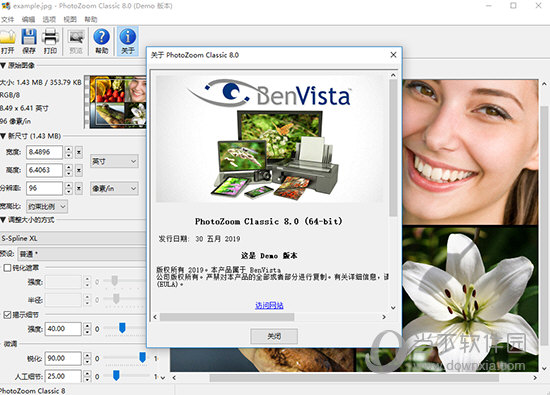Click the 访问网站 link
The width and height of the screenshot is (550, 395).
pos(269,306)
